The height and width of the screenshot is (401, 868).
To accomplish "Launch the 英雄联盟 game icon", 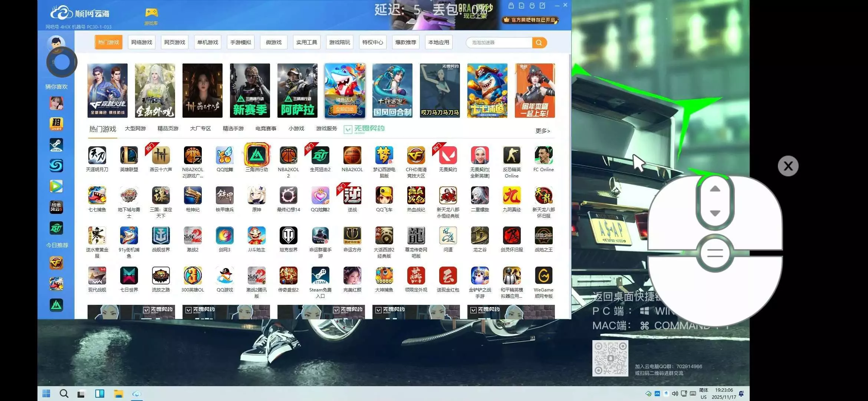I will click(129, 155).
